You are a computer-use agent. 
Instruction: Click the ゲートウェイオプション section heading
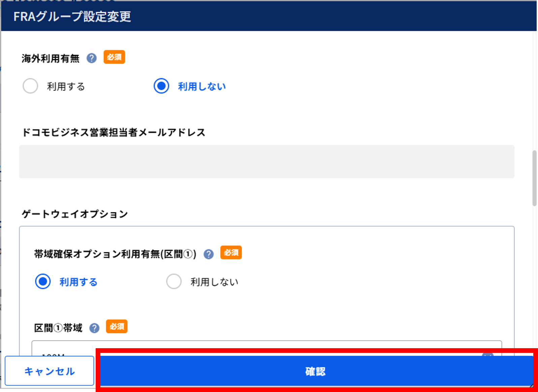[75, 214]
